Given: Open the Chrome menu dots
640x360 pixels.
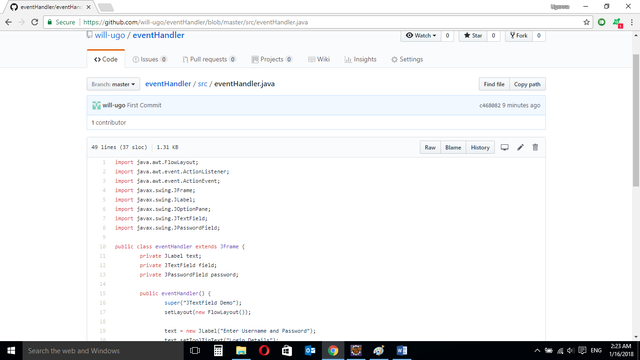Looking at the screenshot, I should coord(632,22).
